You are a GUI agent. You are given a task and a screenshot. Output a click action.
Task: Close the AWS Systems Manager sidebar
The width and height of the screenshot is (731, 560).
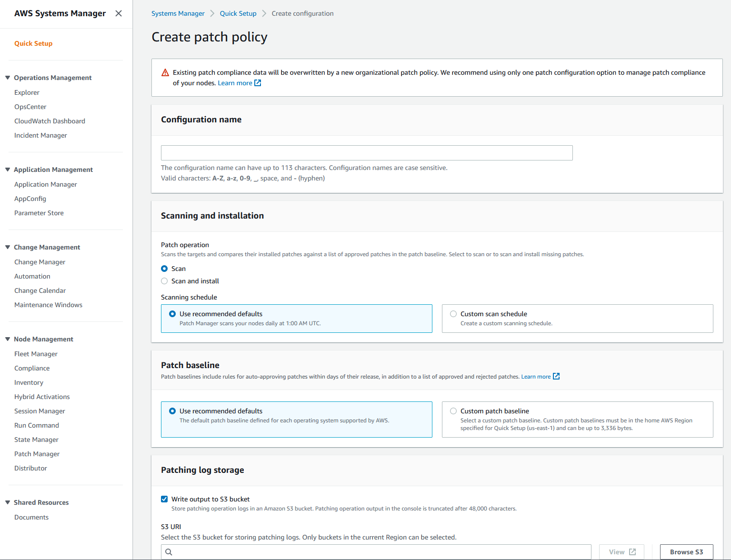coord(119,13)
